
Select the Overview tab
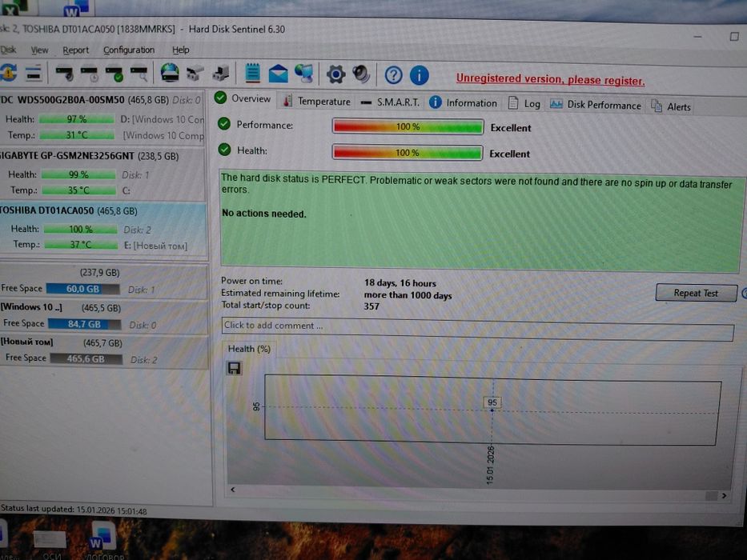tap(243, 98)
